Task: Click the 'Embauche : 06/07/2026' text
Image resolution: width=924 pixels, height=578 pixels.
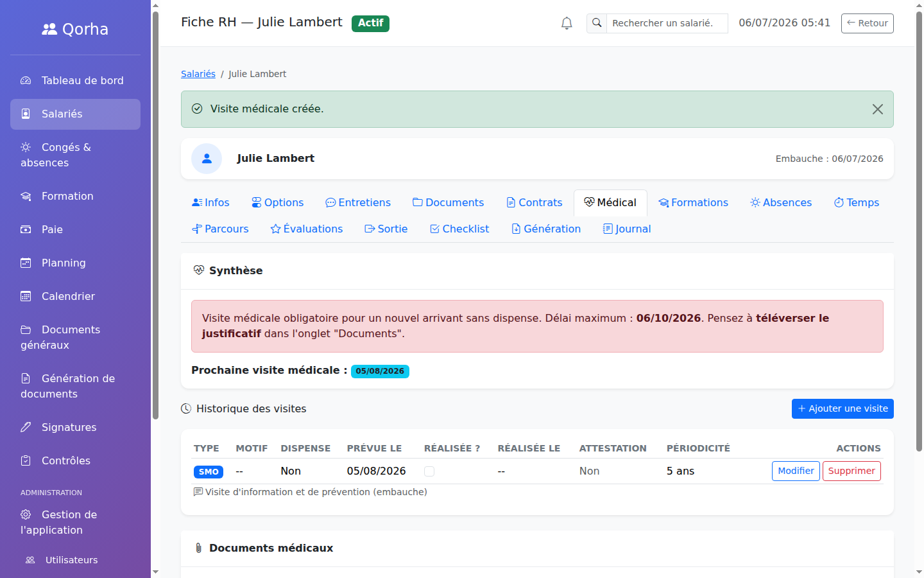Action: (x=829, y=159)
